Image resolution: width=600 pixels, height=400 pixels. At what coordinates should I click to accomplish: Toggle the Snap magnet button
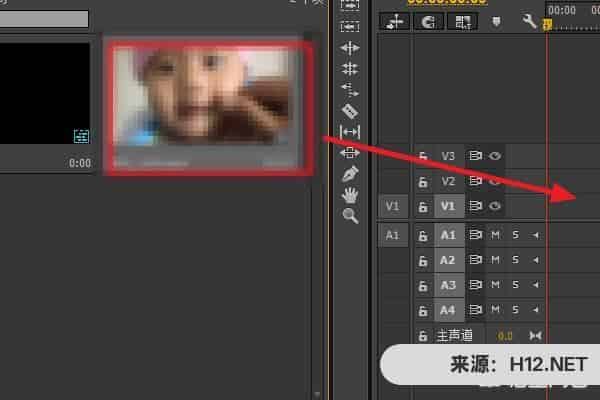(x=429, y=21)
